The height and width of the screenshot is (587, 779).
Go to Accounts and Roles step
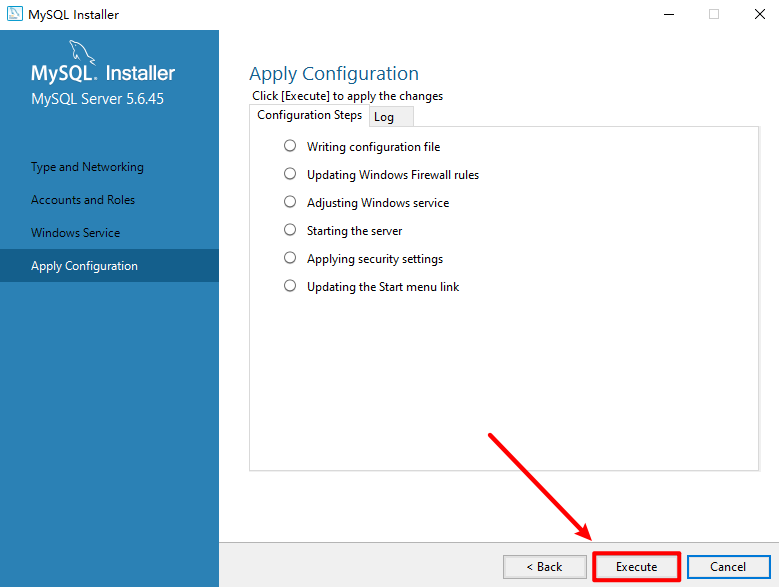83,200
